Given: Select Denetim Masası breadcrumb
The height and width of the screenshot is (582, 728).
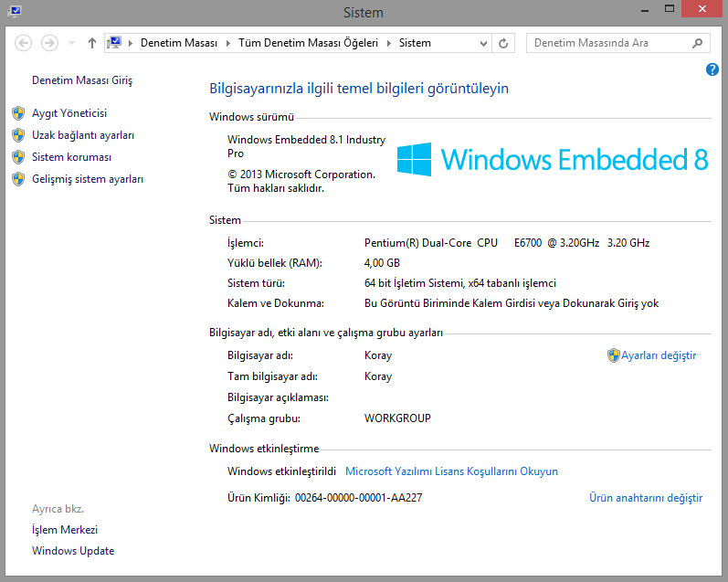Looking at the screenshot, I should (179, 43).
